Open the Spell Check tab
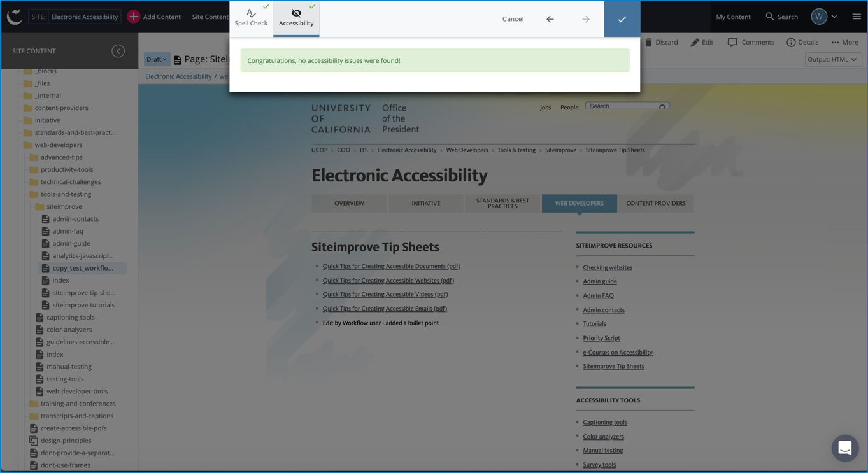 coord(251,18)
